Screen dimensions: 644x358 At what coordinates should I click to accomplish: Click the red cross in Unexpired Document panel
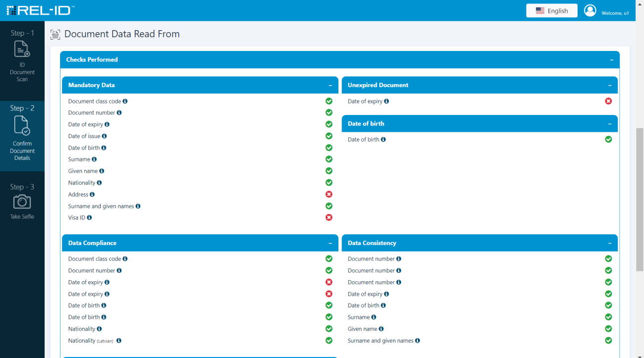click(x=608, y=101)
